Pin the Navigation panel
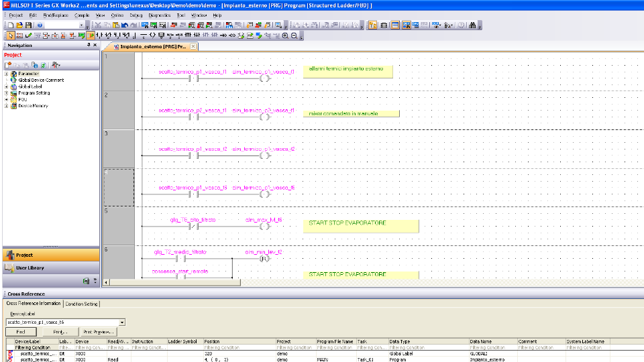Image resolution: width=644 pixels, height=362 pixels. coord(89,46)
